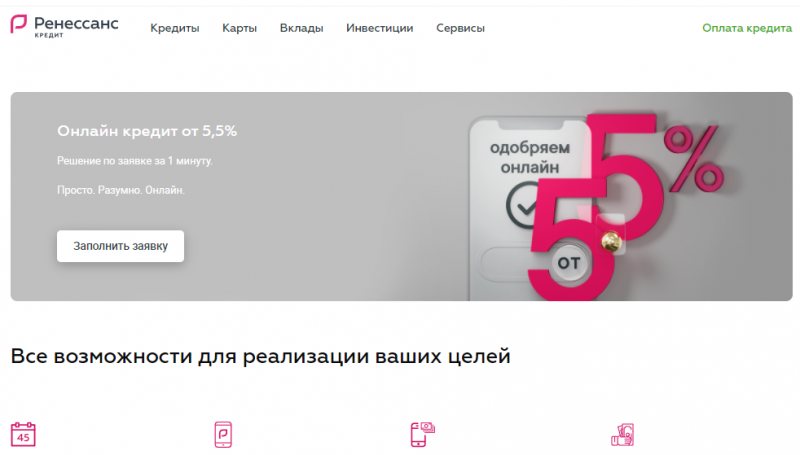This screenshot has height=455, width=800.
Task: Tap the checkmark circle on phone illustration
Action: [524, 206]
